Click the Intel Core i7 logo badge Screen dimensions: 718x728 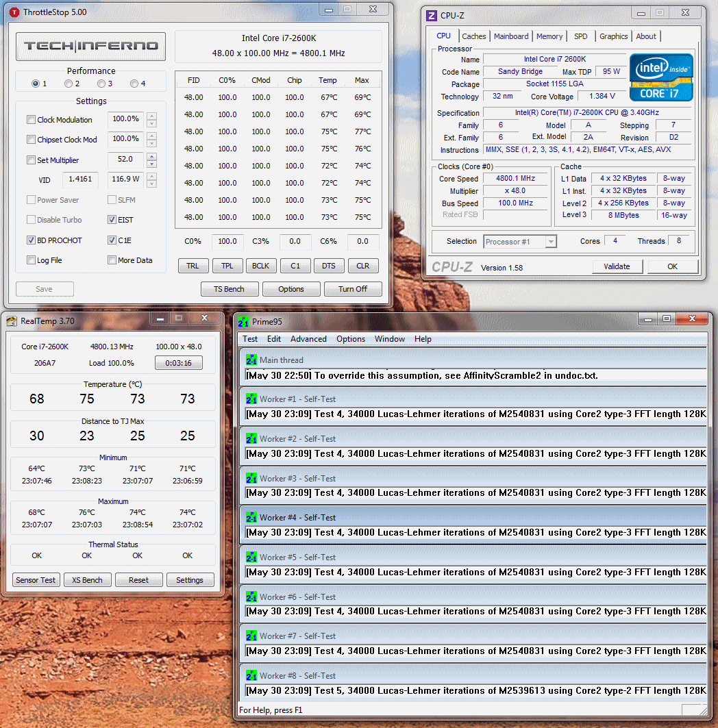(661, 77)
